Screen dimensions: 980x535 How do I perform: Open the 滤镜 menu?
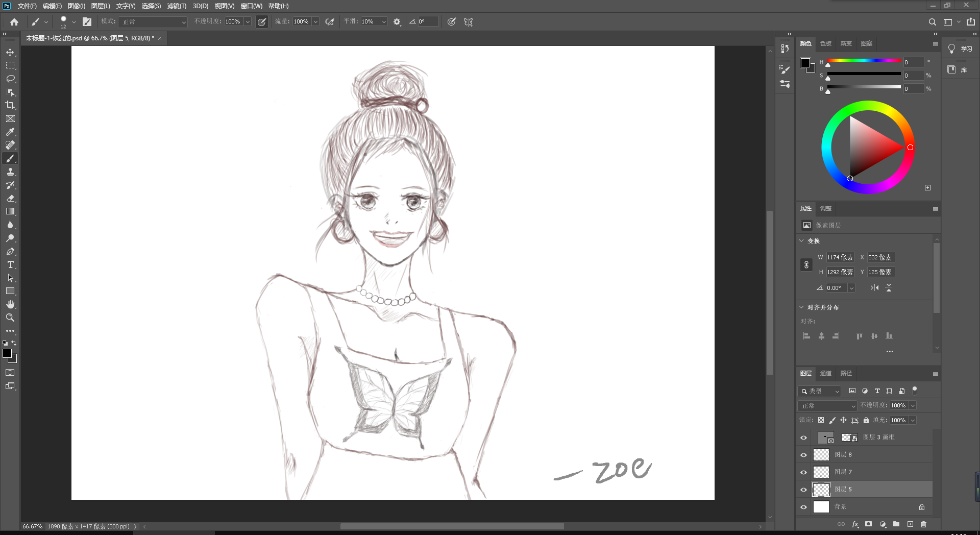pyautogui.click(x=176, y=6)
